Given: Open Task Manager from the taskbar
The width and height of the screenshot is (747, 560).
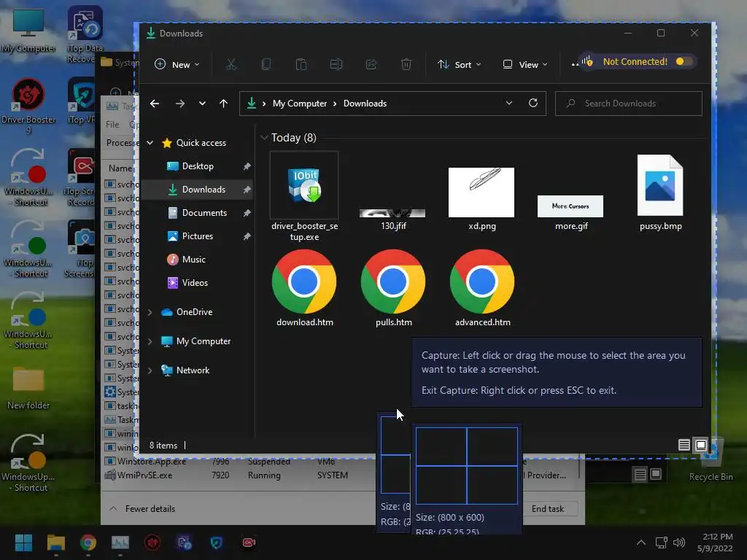Looking at the screenshot, I should click(x=120, y=542).
